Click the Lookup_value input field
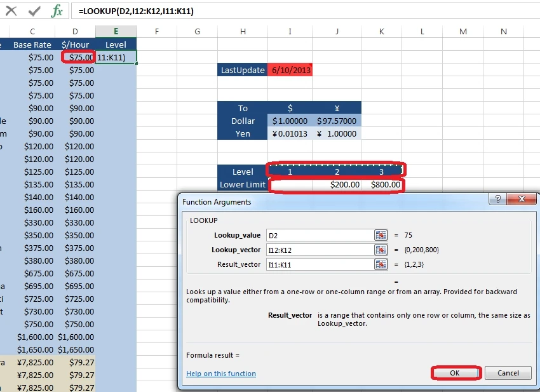 tap(319, 235)
